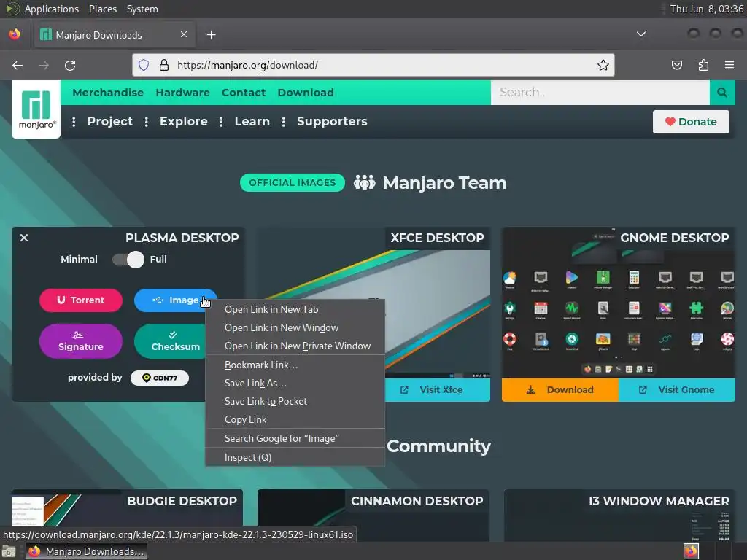This screenshot has height=560, width=747.
Task: Click the orange Gnome Download button
Action: point(560,390)
